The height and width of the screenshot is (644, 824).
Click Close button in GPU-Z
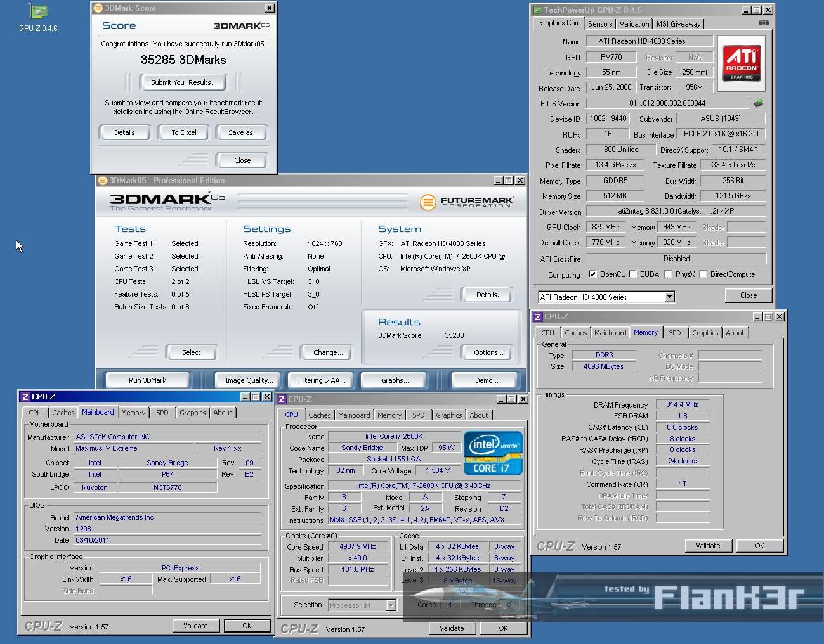tap(748, 295)
